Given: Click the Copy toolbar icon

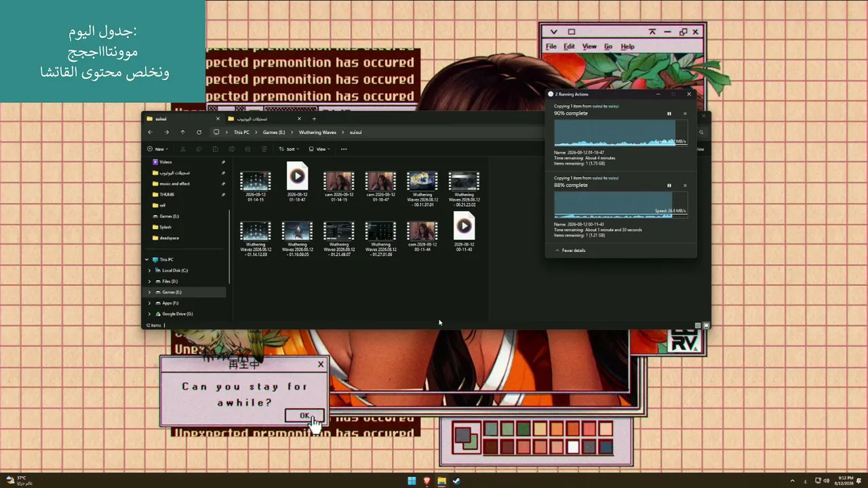Looking at the screenshot, I should coord(199,149).
